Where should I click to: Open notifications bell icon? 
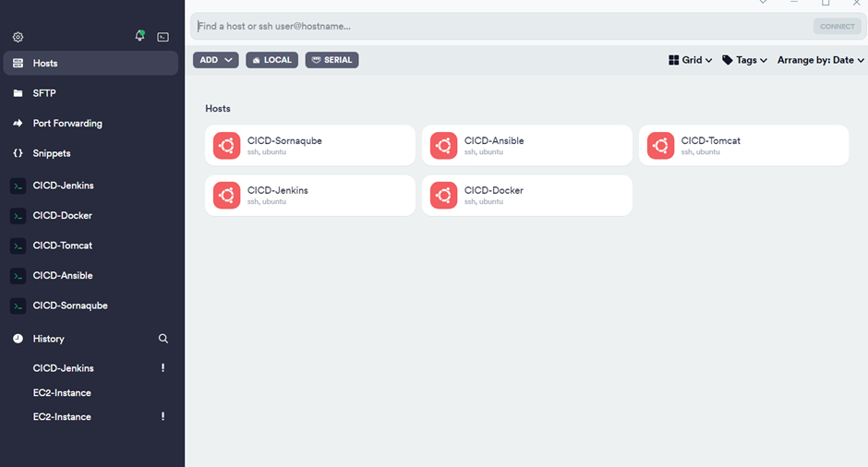139,36
